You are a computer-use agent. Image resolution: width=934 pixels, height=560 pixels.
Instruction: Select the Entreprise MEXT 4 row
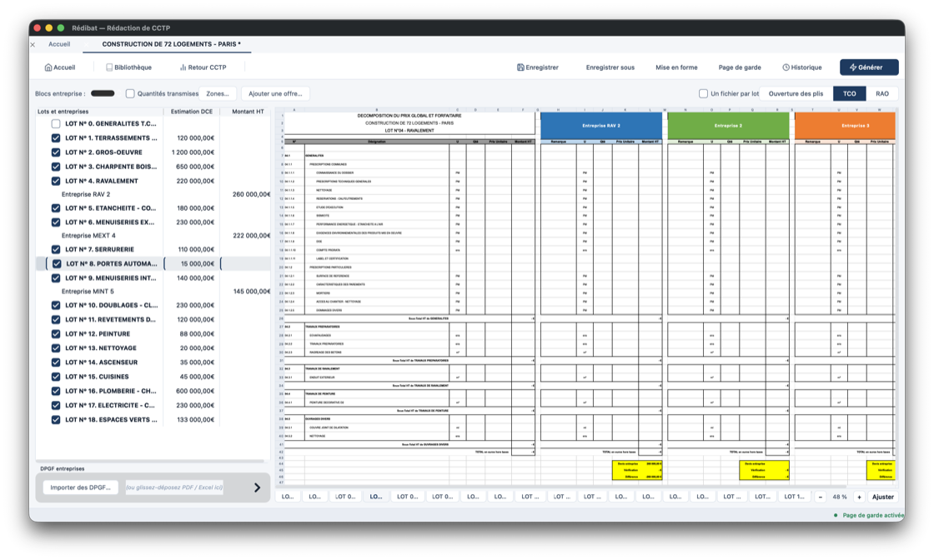[x=153, y=236]
